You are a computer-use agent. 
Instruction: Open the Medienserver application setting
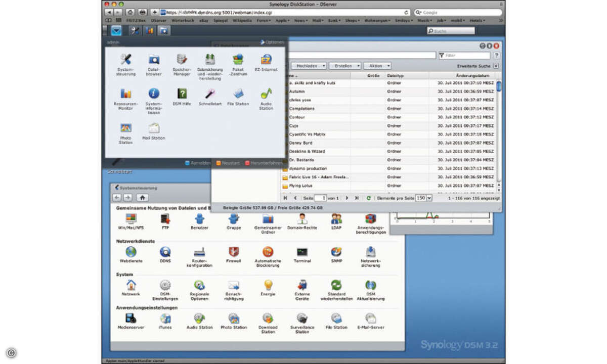click(131, 321)
